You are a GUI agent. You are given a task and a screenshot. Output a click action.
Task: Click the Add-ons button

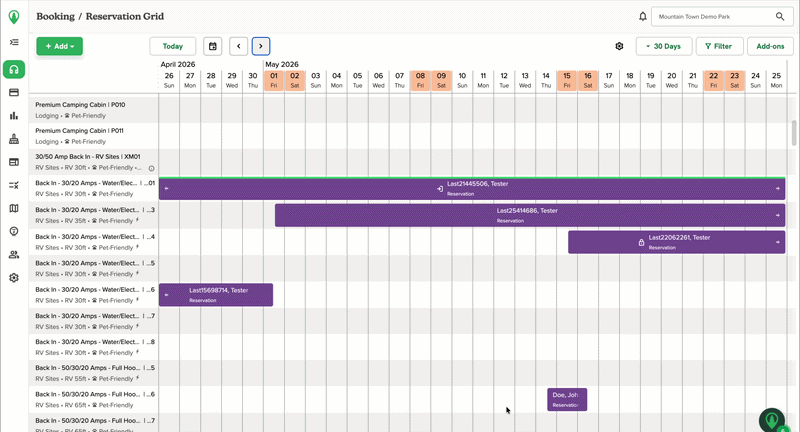pos(770,46)
